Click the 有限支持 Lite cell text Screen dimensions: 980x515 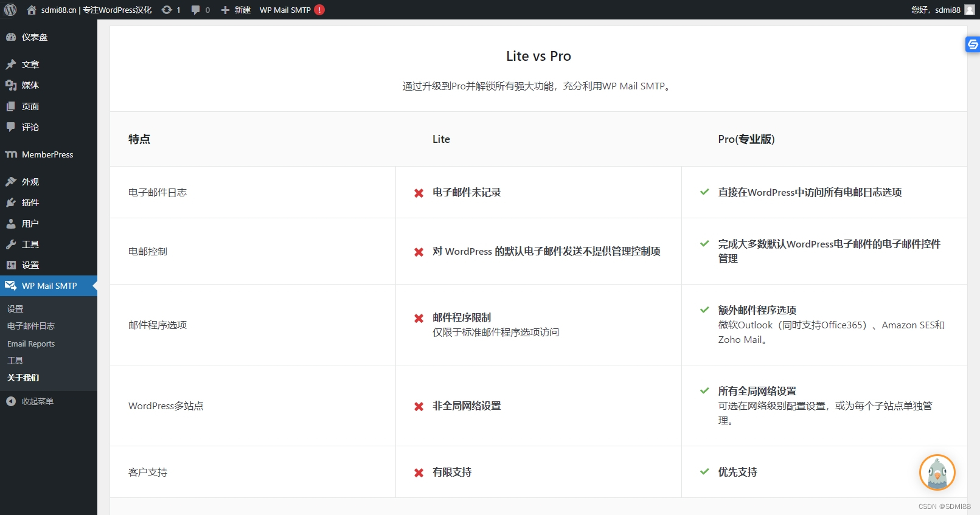(x=452, y=472)
